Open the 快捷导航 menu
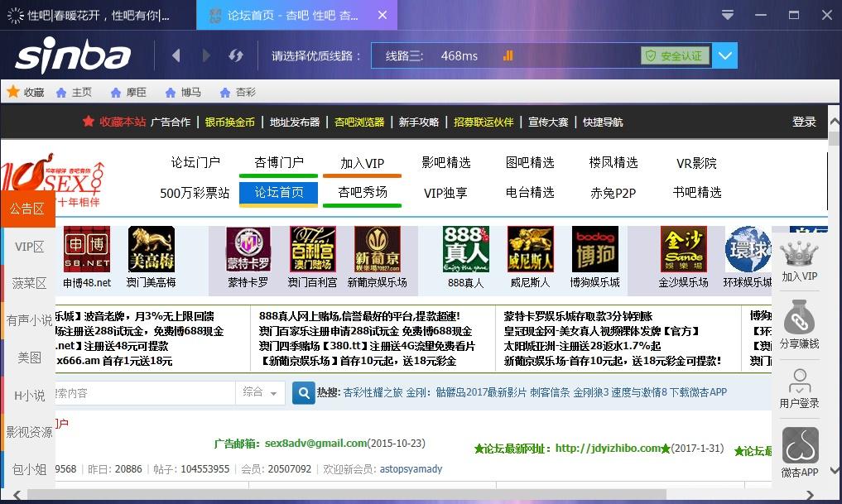842x504 pixels. 603,122
